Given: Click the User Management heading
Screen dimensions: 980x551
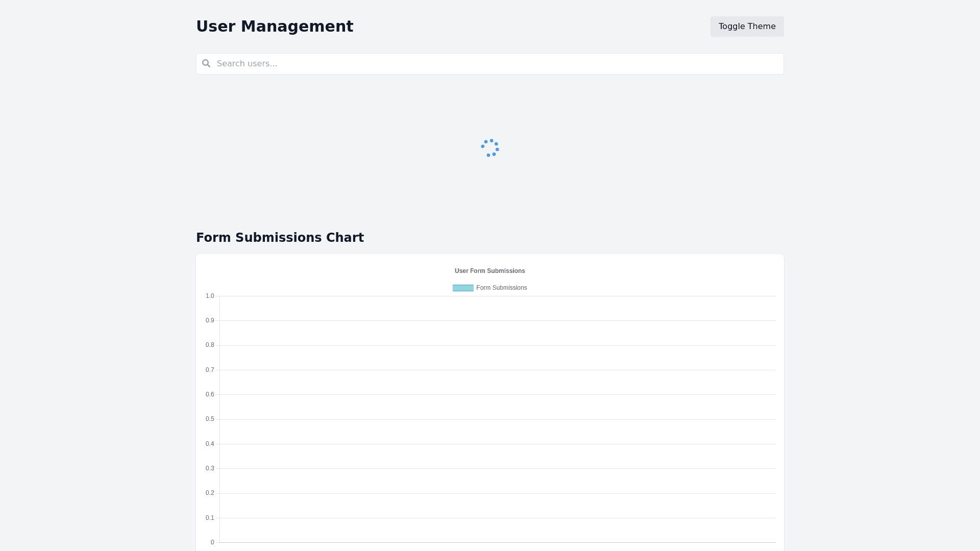Looking at the screenshot, I should (275, 27).
